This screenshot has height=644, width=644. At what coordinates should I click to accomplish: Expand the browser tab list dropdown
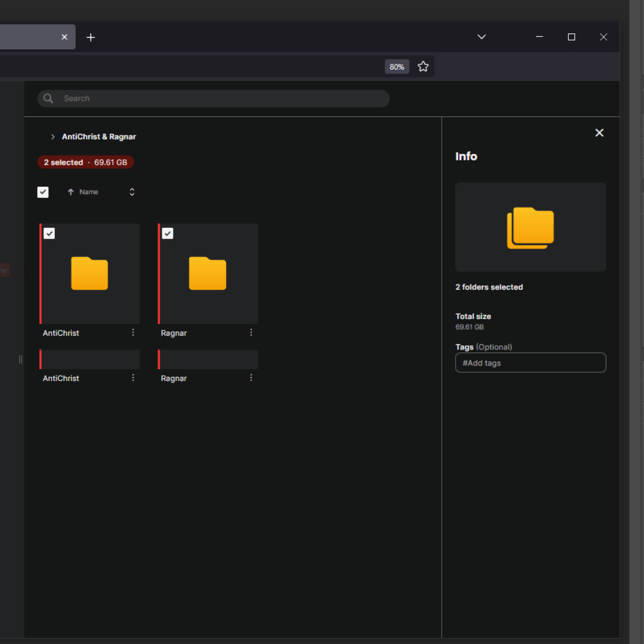coord(481,37)
